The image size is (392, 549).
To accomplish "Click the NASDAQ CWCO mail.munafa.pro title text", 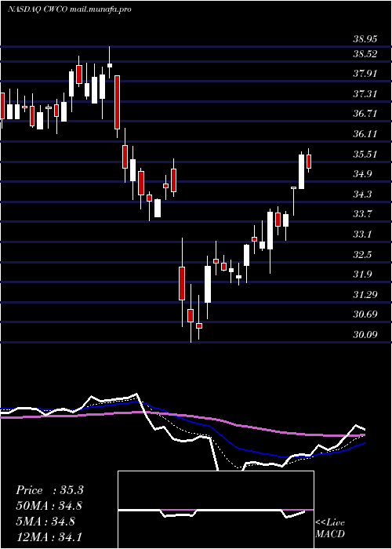I will 69,9.
